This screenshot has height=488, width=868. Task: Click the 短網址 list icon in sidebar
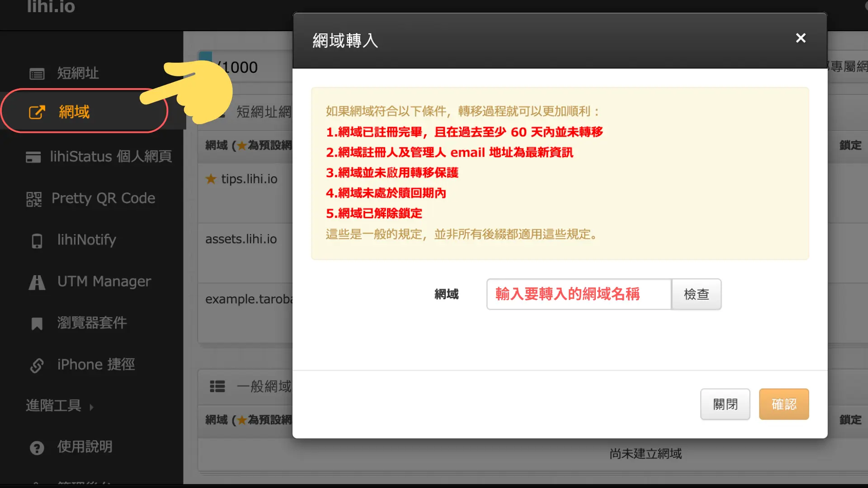click(x=37, y=74)
